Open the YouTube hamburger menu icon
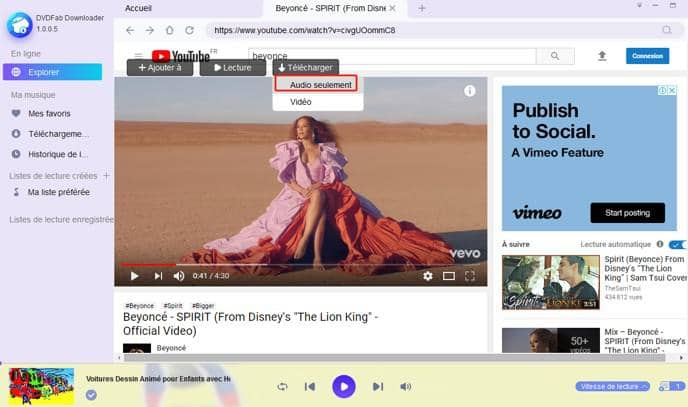The image size is (688, 407). coord(138,56)
